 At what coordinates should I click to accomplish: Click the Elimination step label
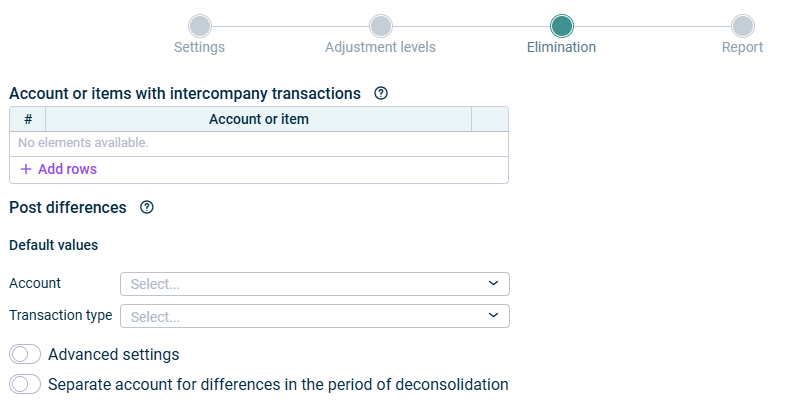click(561, 47)
